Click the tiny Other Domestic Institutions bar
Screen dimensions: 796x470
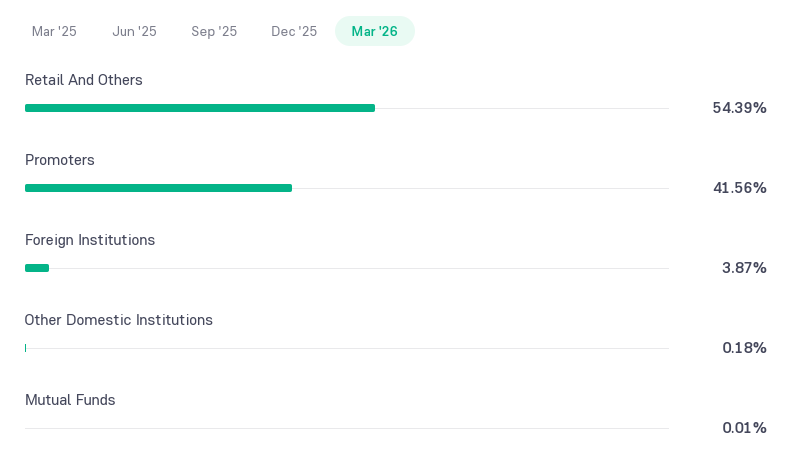click(x=25, y=348)
